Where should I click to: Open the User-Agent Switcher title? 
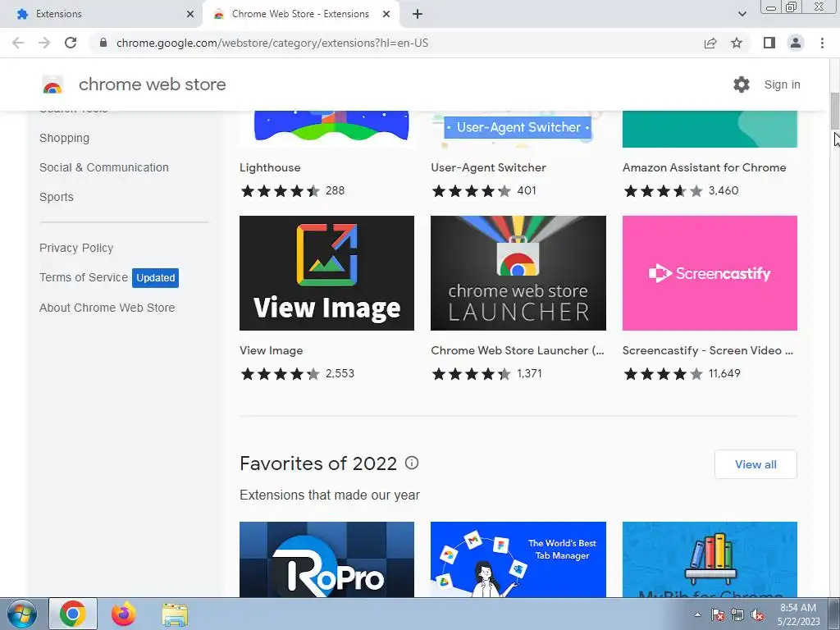(x=488, y=167)
